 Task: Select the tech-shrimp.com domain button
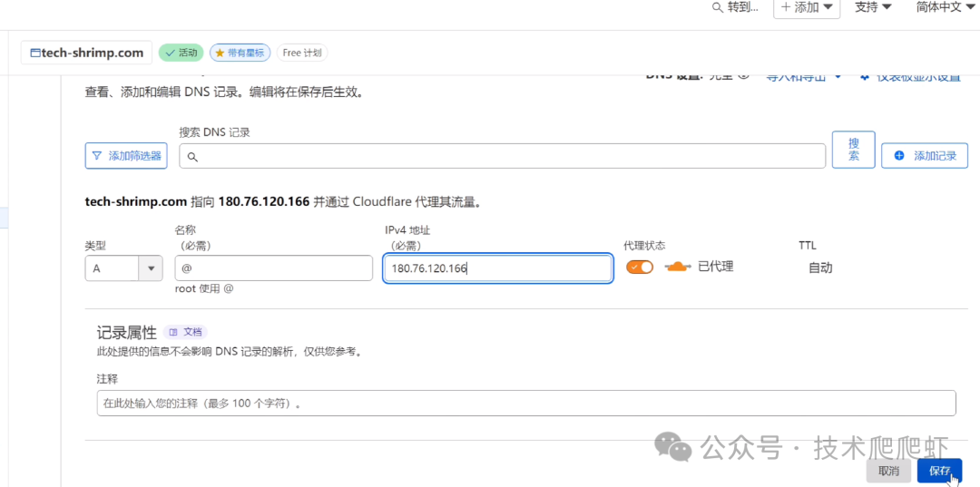tap(87, 53)
